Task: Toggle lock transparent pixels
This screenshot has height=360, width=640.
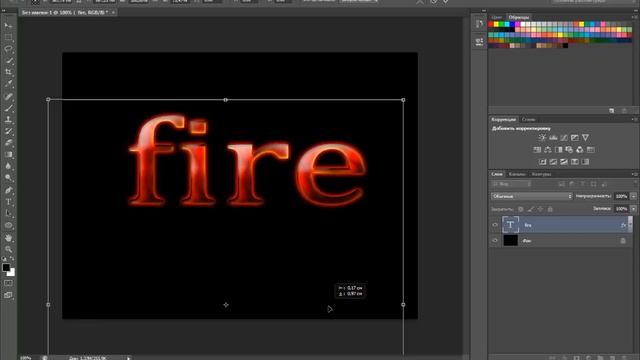Action: tap(521, 209)
